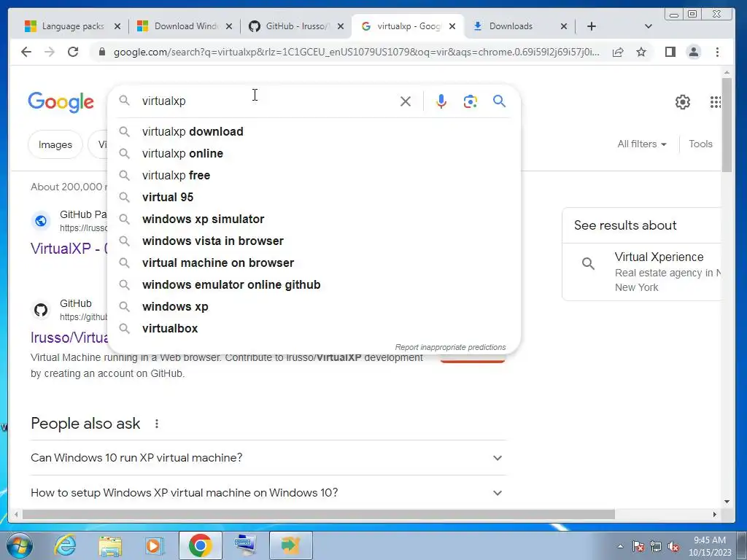Open the on-screen keyboard taskbar app
Screen dimensions: 747x560
[246, 545]
